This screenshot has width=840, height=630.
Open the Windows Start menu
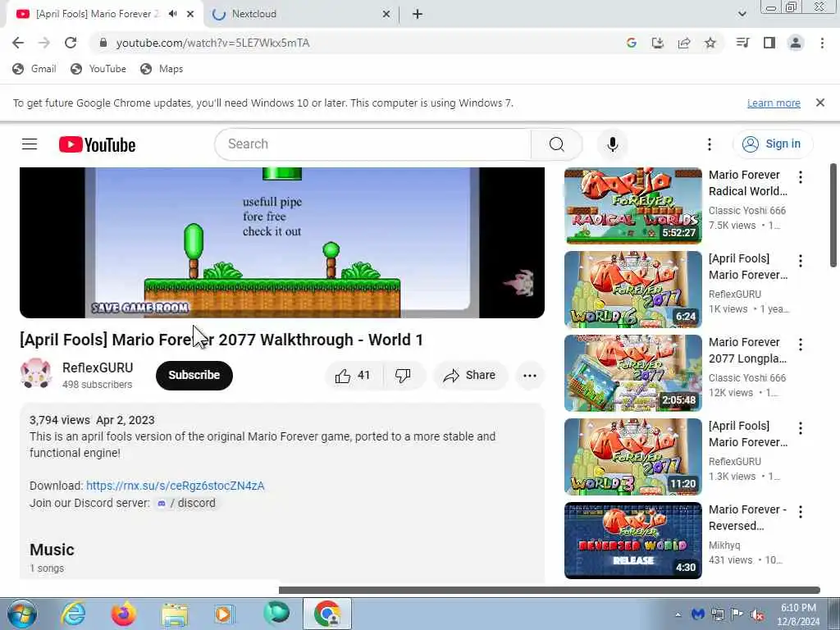22,614
